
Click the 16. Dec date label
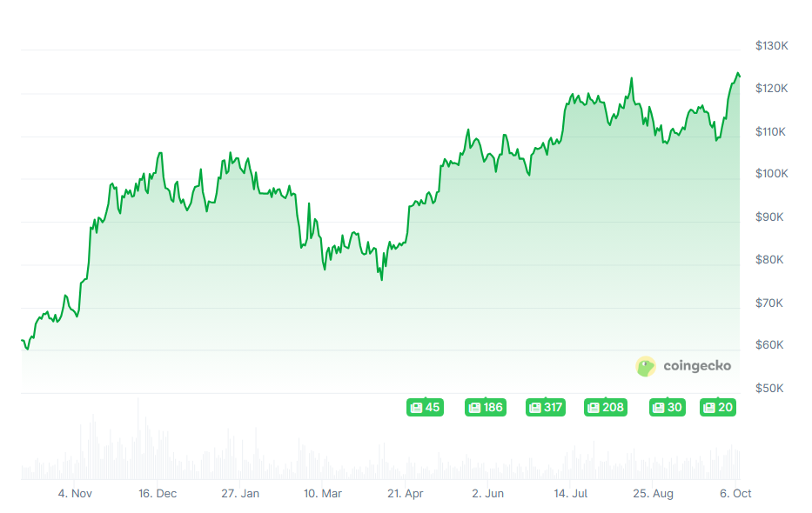(x=157, y=493)
